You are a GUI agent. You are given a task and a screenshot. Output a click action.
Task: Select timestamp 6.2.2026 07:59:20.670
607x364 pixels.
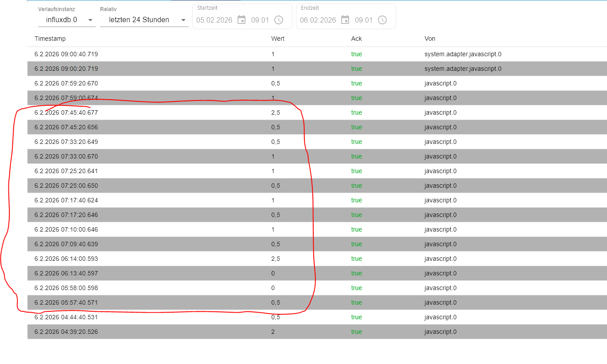point(66,83)
